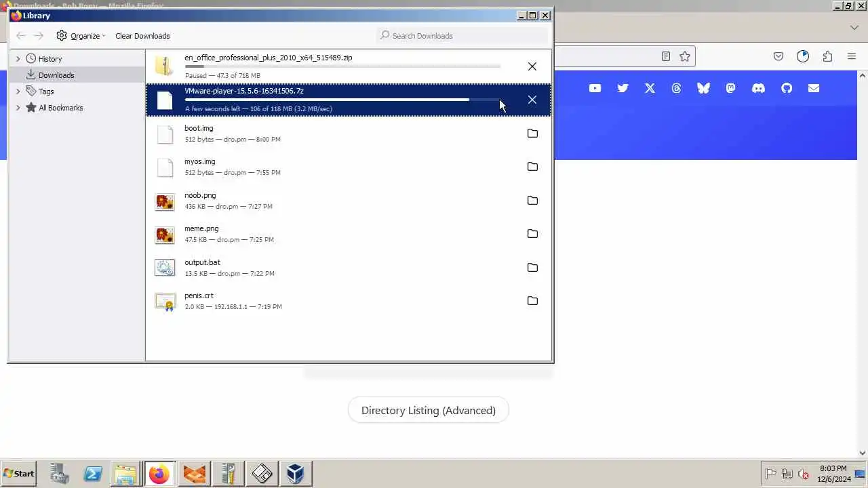The image size is (868, 488).
Task: Open the floppy disk taskbar app
Action: pyautogui.click(x=262, y=474)
